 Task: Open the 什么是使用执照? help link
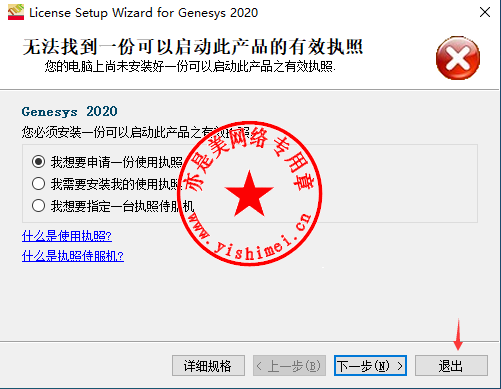pos(67,236)
